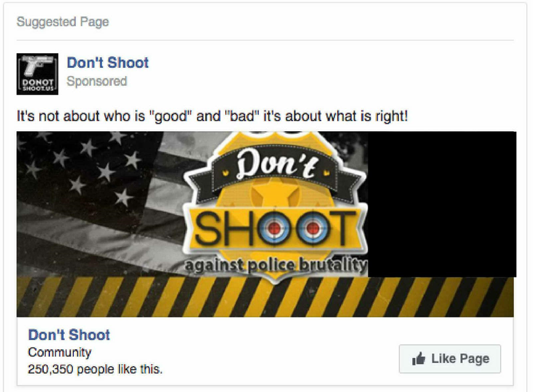Open the Don't Shoot page title beside the avatar

108,63
